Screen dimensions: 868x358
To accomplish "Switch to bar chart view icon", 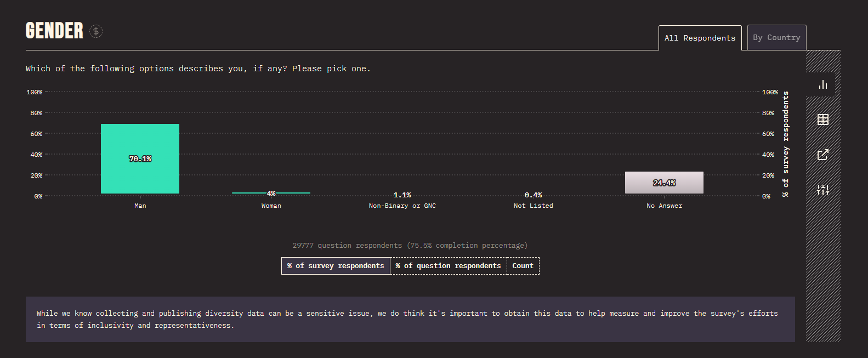I will pos(822,84).
